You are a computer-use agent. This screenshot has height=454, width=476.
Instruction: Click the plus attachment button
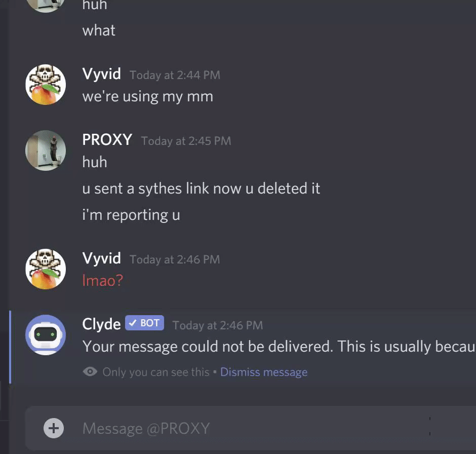54,428
